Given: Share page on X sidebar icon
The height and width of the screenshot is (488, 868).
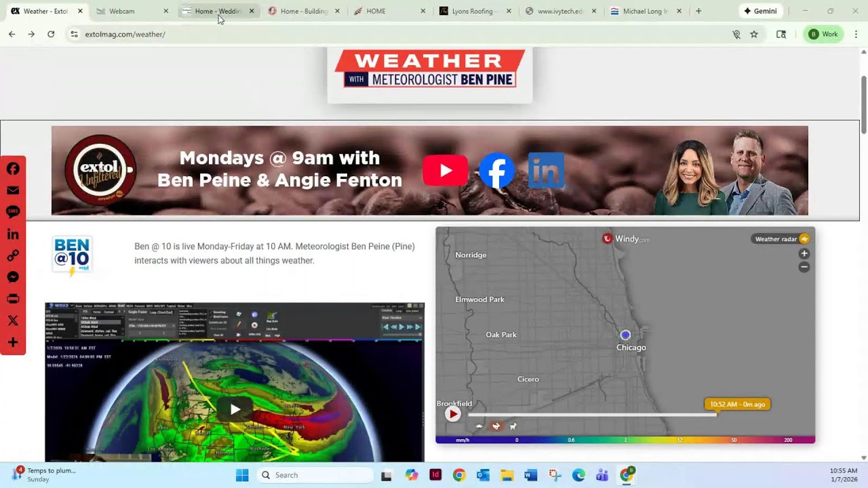Looking at the screenshot, I should pos(13,321).
